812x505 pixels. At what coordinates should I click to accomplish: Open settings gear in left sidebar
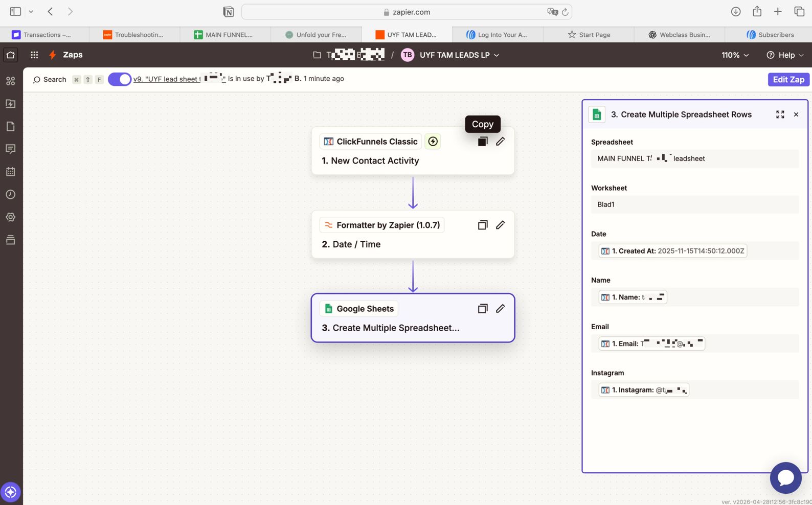pos(11,217)
